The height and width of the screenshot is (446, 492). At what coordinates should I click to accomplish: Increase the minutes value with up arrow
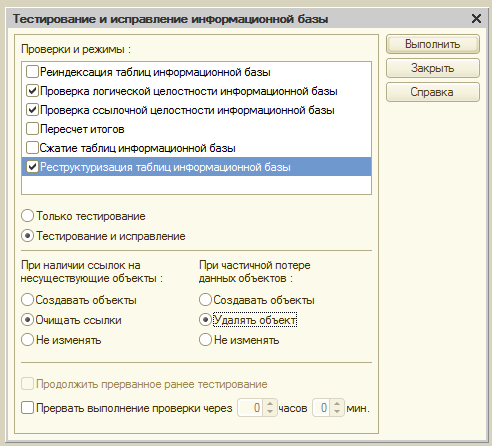click(337, 404)
